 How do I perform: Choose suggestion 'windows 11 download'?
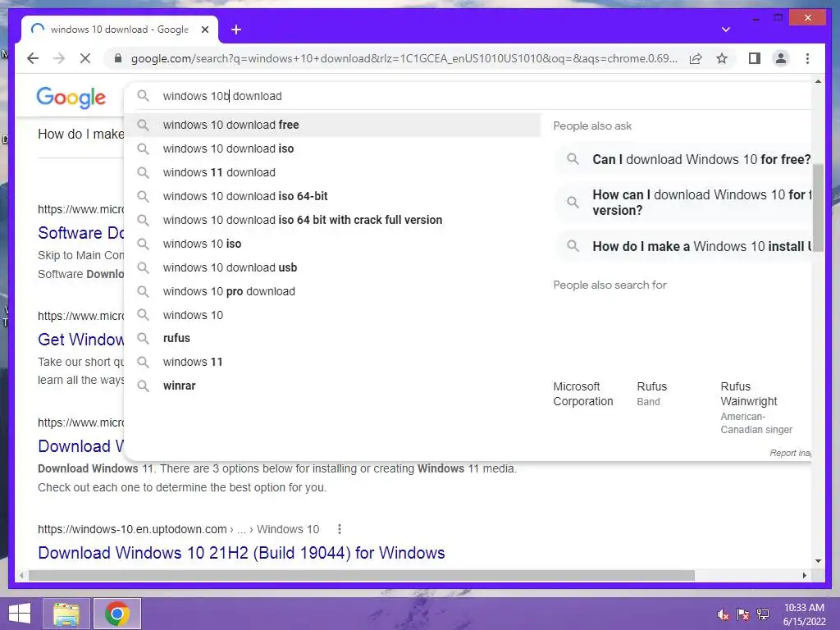(x=332, y=172)
